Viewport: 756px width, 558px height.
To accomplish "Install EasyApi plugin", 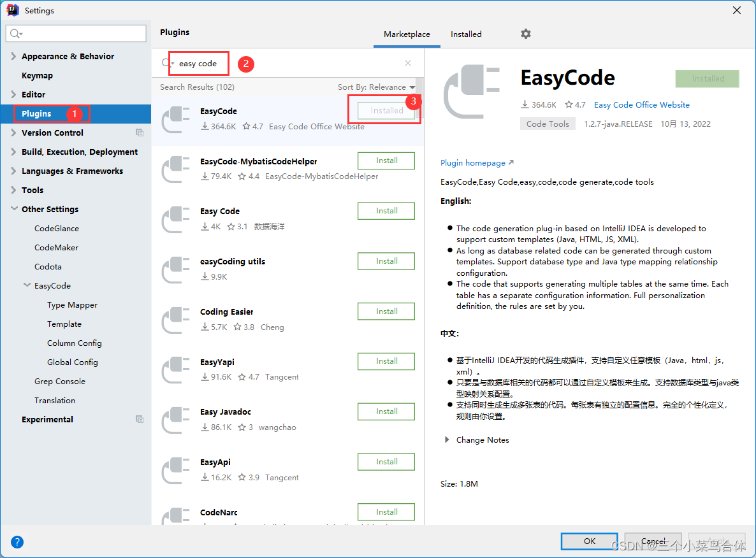I will [x=386, y=462].
